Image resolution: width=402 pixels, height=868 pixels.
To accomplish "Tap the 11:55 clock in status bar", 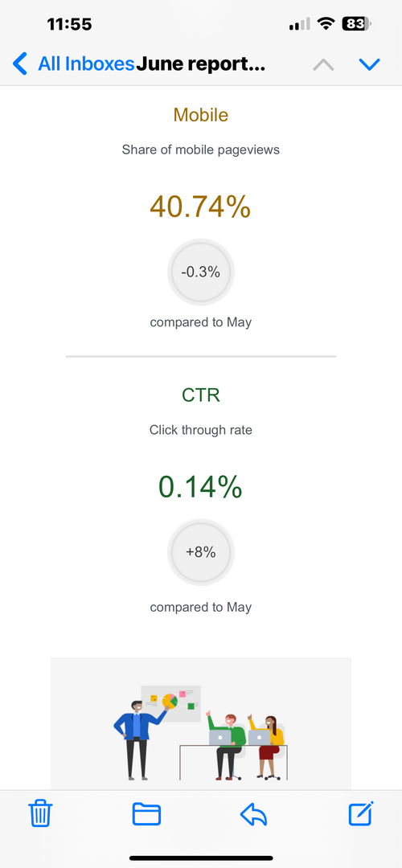I will [69, 24].
